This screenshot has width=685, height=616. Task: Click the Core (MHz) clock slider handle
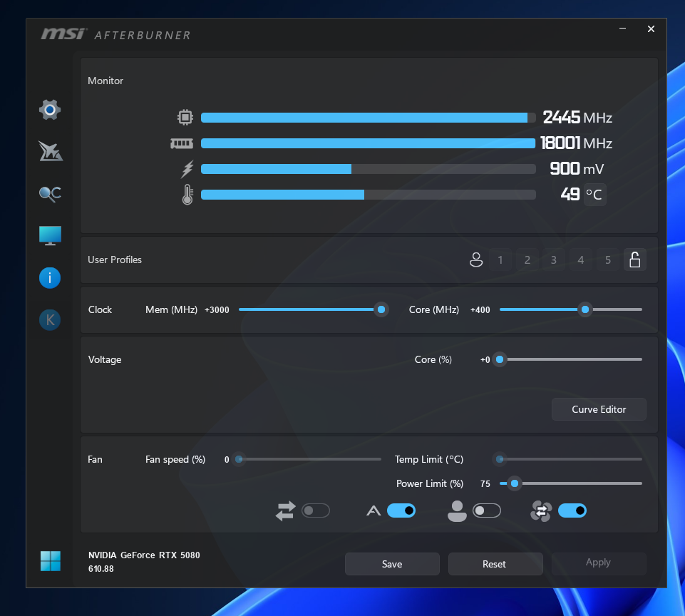tap(585, 309)
